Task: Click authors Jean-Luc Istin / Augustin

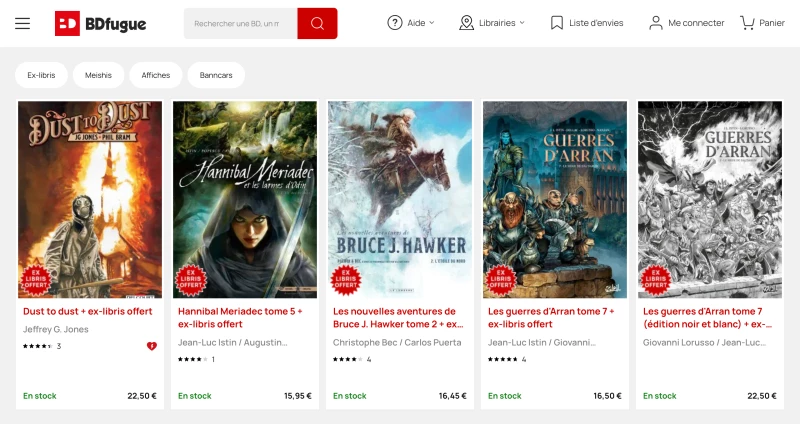Action: tap(233, 342)
